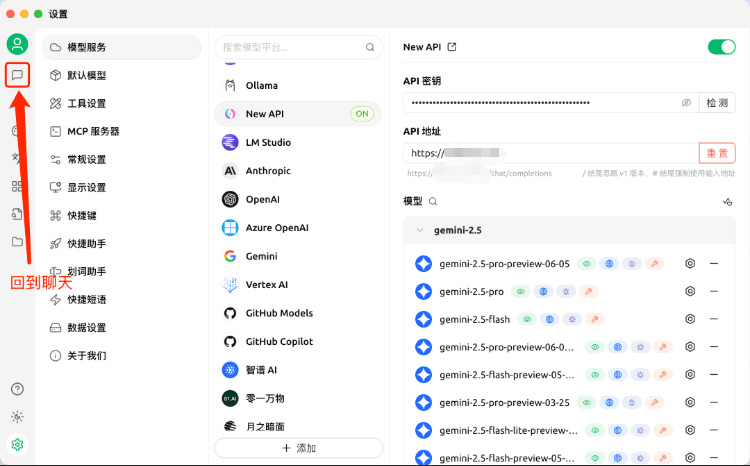
Task: Open 模型服务 settings section
Action: pyautogui.click(x=121, y=47)
